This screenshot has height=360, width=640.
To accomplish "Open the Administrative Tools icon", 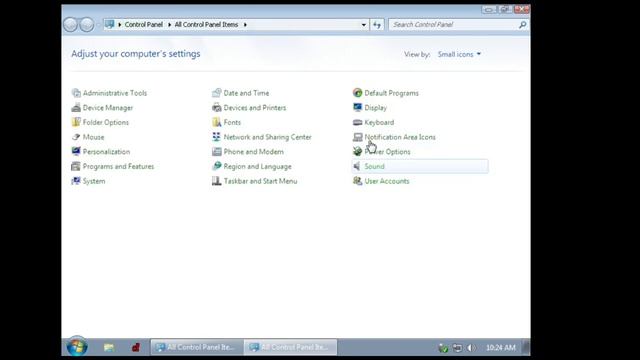I will [76, 93].
